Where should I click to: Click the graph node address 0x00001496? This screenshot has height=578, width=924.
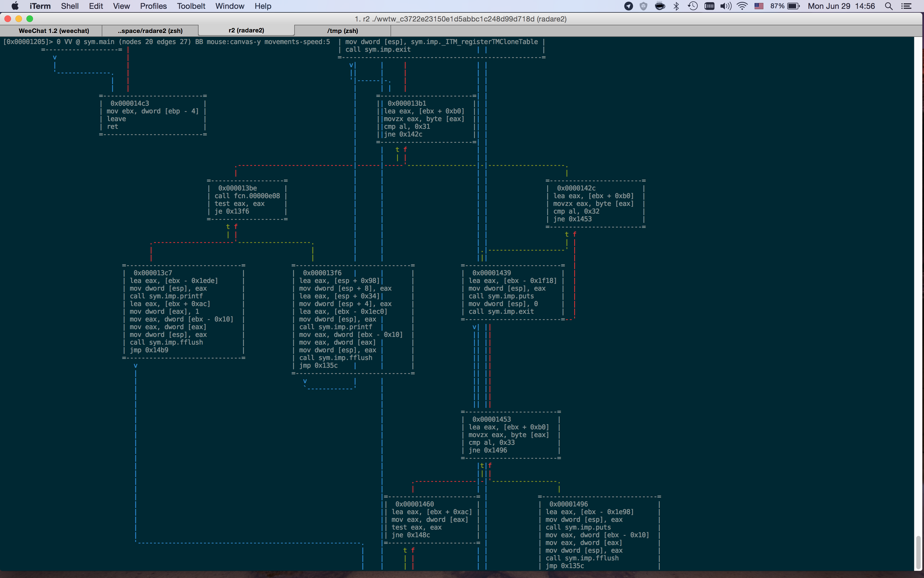point(568,504)
